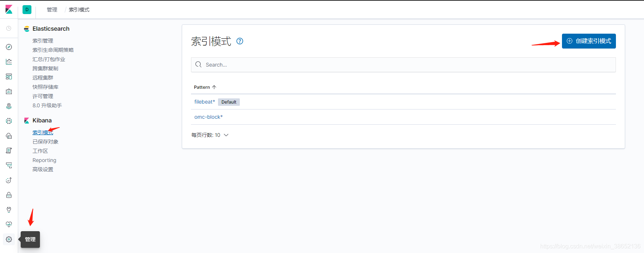Open the 每页行数: 10 rows dropdown
Screen dimensions: 644x253
210,135
